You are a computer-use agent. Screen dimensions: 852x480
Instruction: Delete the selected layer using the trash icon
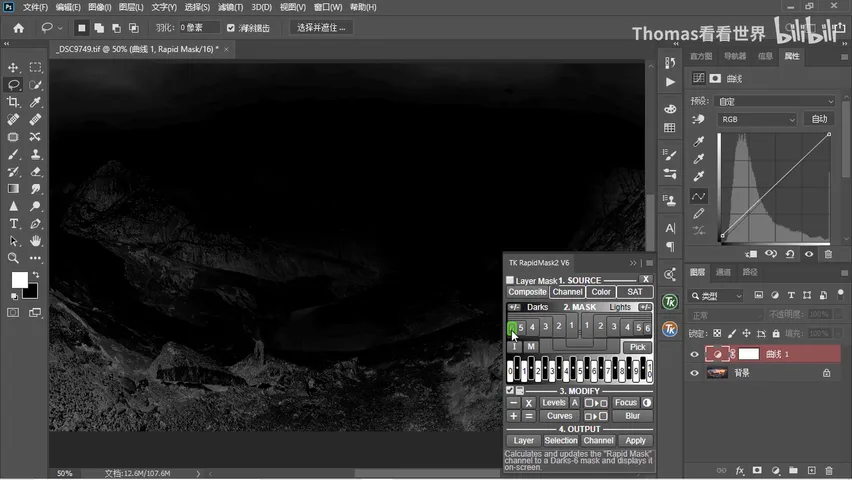[x=829, y=470]
